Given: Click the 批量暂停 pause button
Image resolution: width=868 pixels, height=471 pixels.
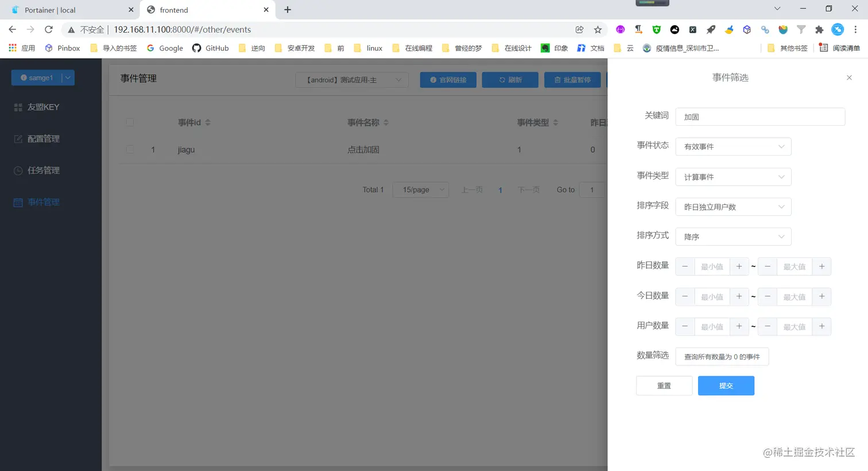Looking at the screenshot, I should 572,80.
